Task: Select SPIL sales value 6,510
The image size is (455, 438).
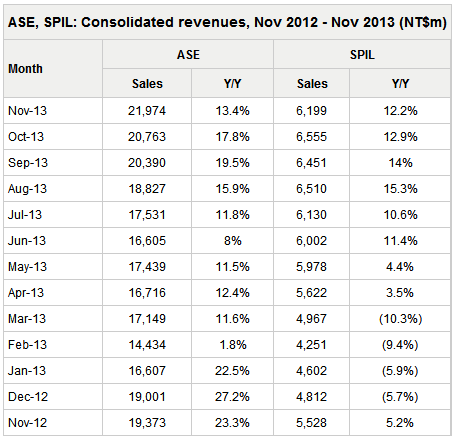Action: [311, 188]
